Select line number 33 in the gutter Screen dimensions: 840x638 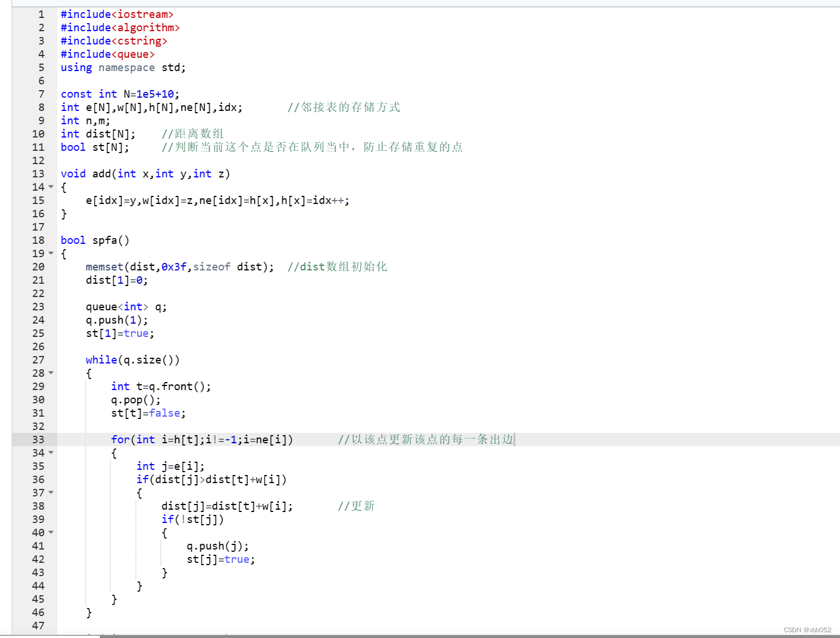click(38, 439)
